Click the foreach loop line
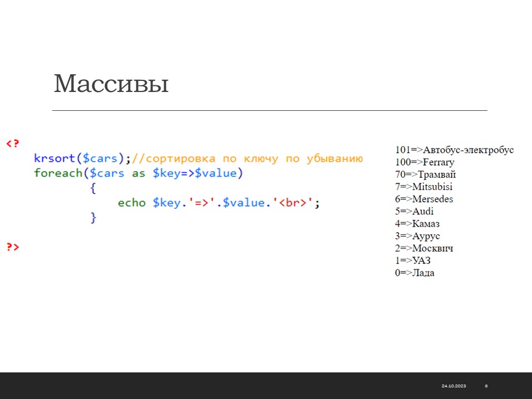The height and width of the screenshot is (399, 532). pos(139,173)
